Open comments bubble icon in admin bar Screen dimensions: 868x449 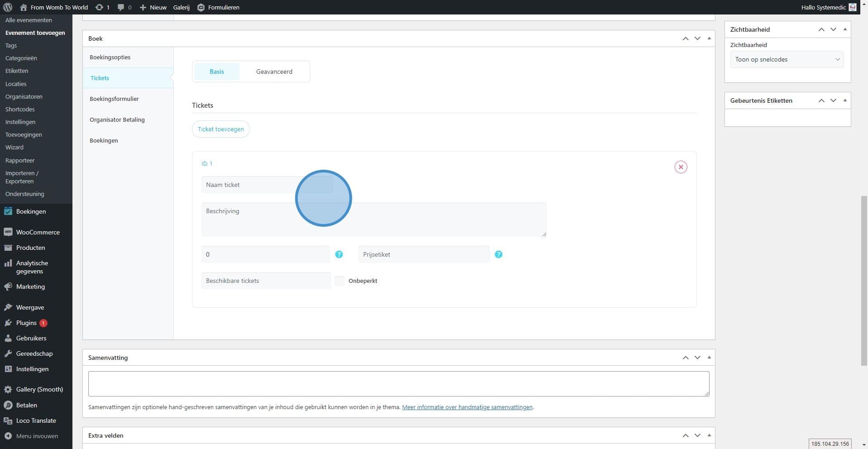(121, 7)
